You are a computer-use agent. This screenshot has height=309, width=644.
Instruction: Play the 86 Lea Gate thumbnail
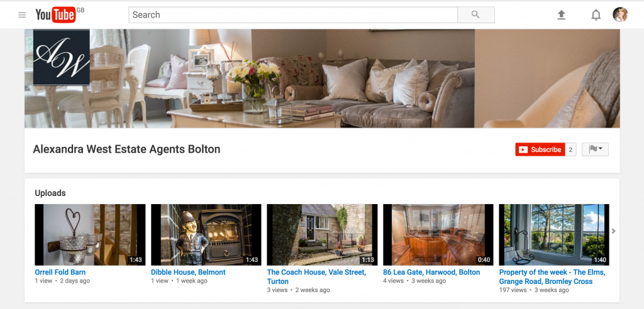coord(438,235)
